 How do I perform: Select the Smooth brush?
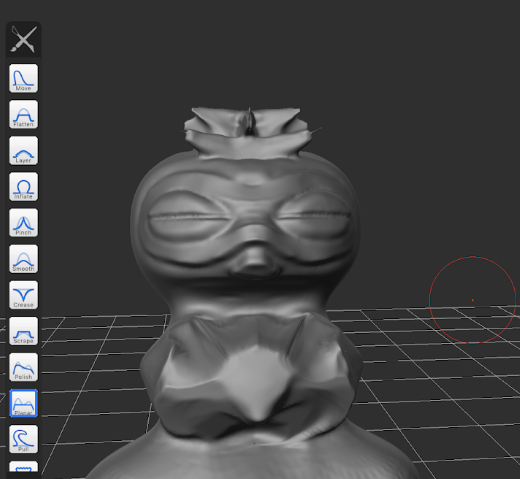[x=23, y=259]
